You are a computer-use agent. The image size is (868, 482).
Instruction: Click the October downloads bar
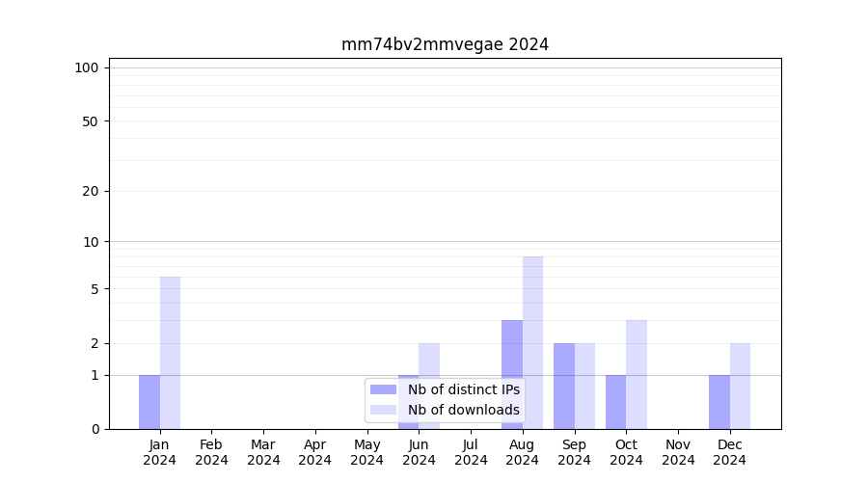click(x=637, y=374)
